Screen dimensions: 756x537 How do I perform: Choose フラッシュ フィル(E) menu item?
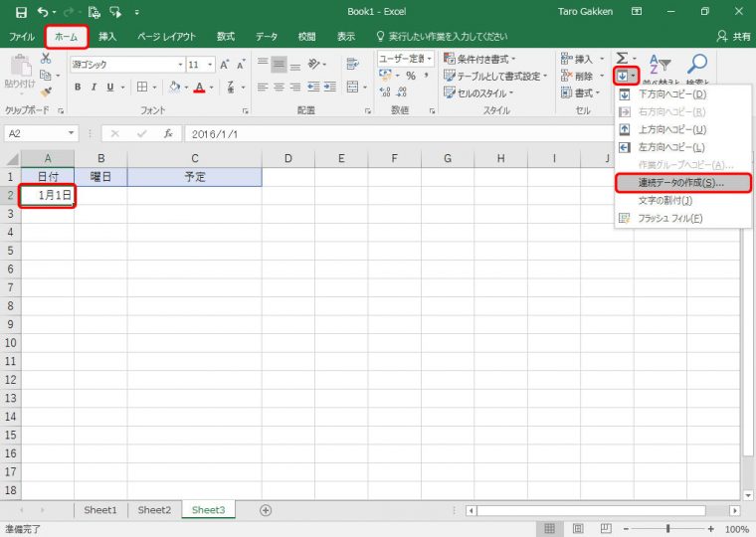pos(682,219)
